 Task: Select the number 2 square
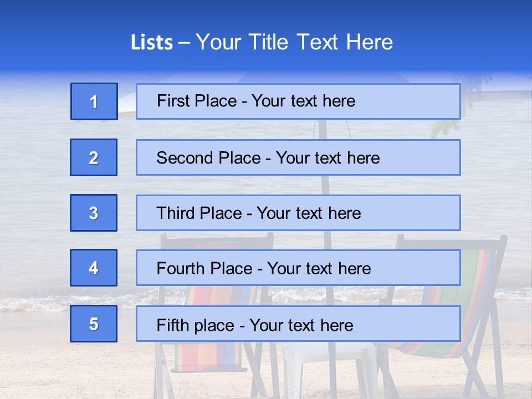[94, 157]
